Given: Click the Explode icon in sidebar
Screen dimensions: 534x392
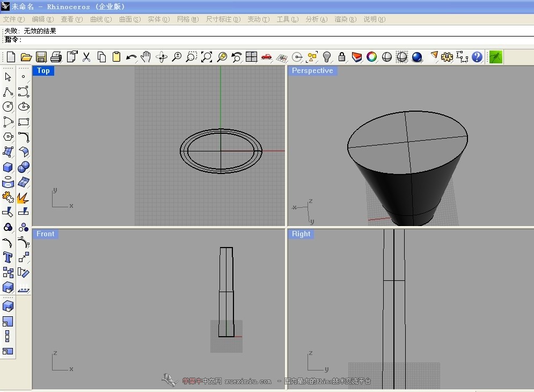Looking at the screenshot, I should click(23, 198).
